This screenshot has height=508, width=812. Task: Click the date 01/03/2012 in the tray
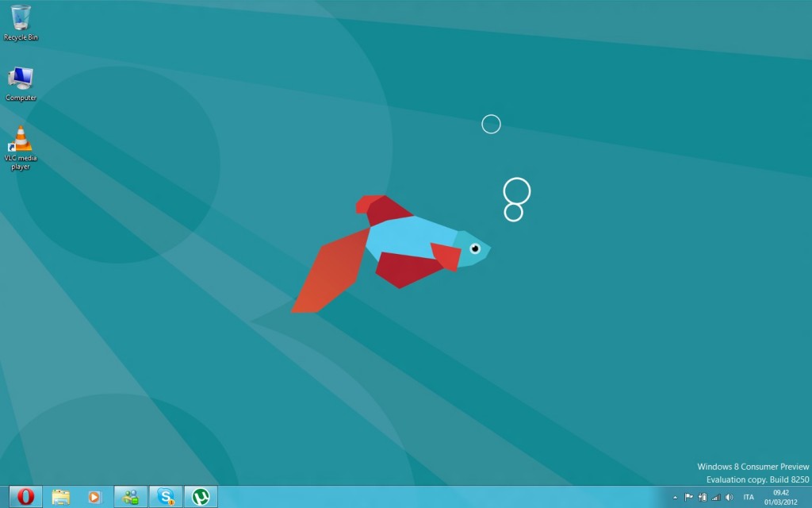tap(781, 502)
